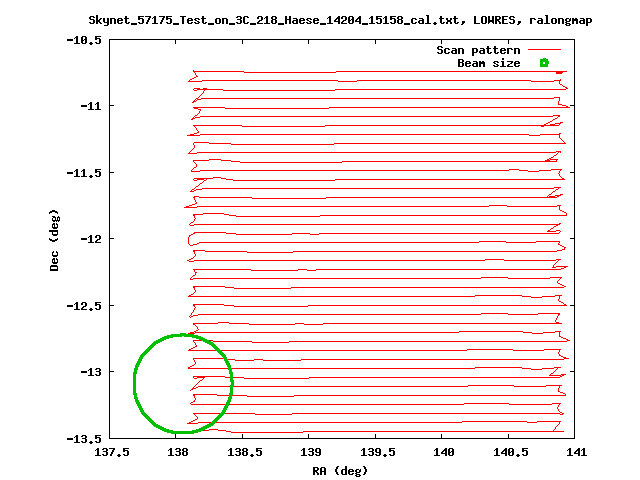Click the x-axis tick label 140.5
The height and width of the screenshot is (480, 640).
[511, 452]
